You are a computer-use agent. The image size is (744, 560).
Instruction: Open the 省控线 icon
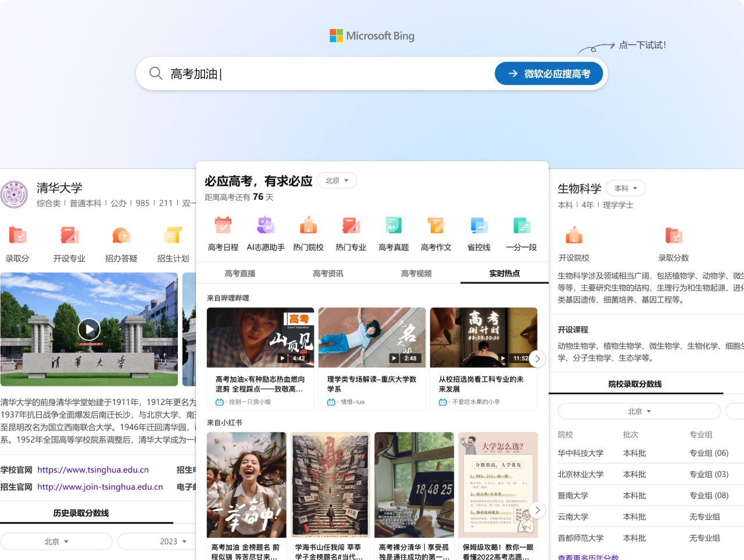479,225
